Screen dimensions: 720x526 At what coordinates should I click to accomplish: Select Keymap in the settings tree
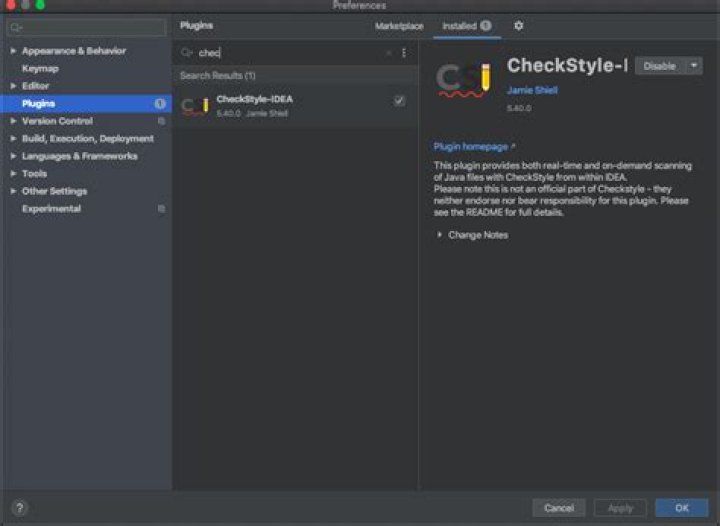tap(40, 69)
